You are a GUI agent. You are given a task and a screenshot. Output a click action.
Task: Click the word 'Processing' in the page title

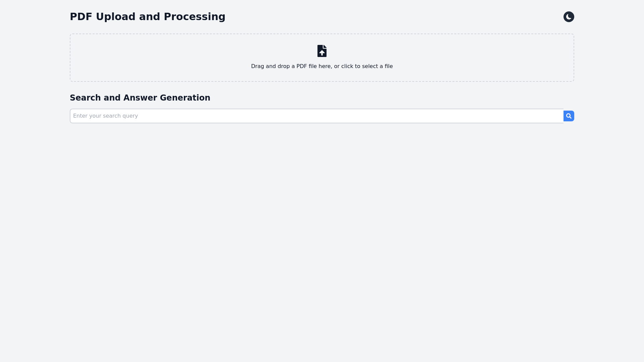click(194, 17)
